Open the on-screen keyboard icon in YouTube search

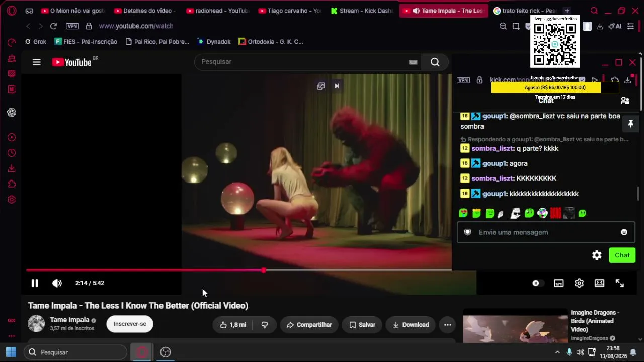coord(413,62)
